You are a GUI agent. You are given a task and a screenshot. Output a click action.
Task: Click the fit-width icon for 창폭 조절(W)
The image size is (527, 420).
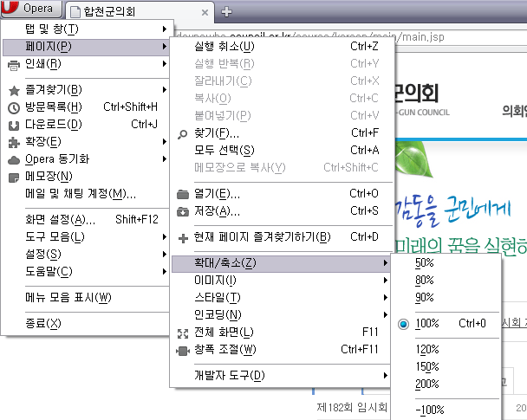click(x=183, y=351)
